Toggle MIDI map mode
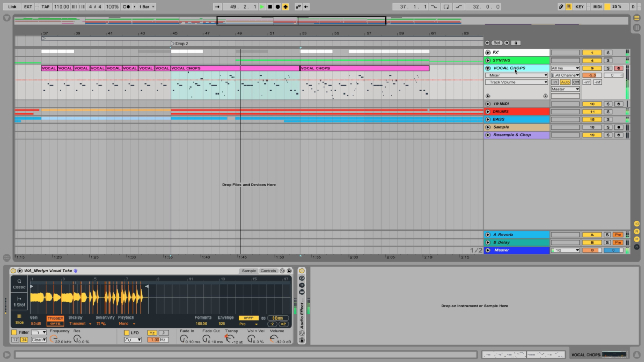Screen dimensions: 644x362 click(x=596, y=6)
